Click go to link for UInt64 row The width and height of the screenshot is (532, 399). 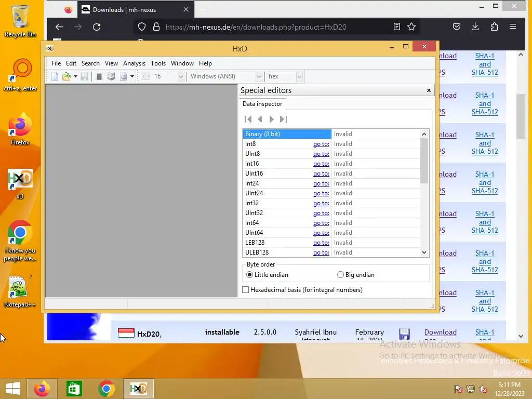point(321,233)
